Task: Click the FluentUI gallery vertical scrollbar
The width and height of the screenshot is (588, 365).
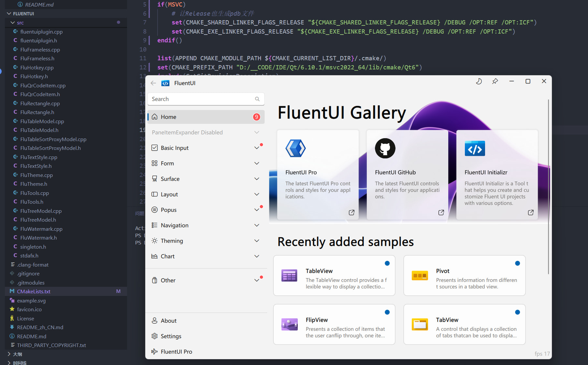Action: point(549,186)
